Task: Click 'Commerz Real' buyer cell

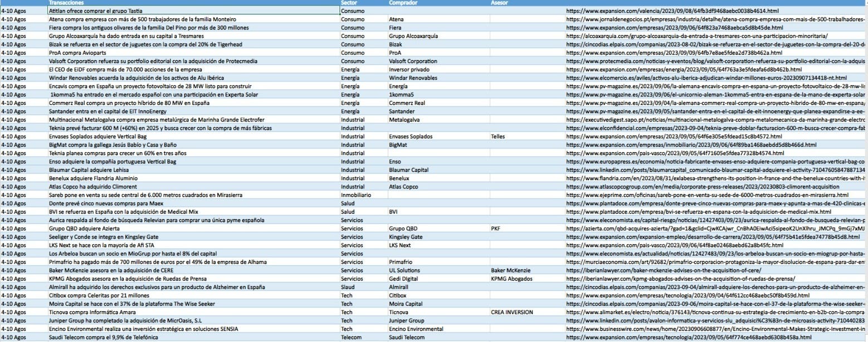Action: pos(438,103)
